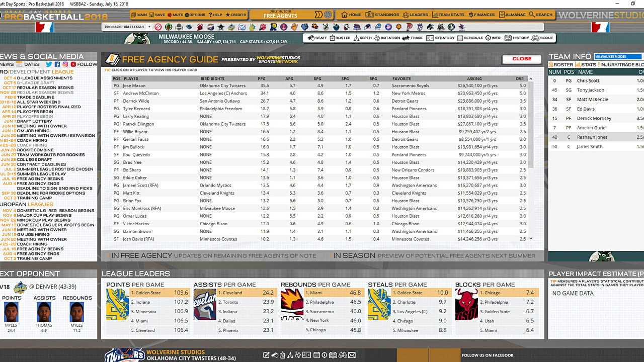Open the Scout binoculars screen

pos(542,38)
